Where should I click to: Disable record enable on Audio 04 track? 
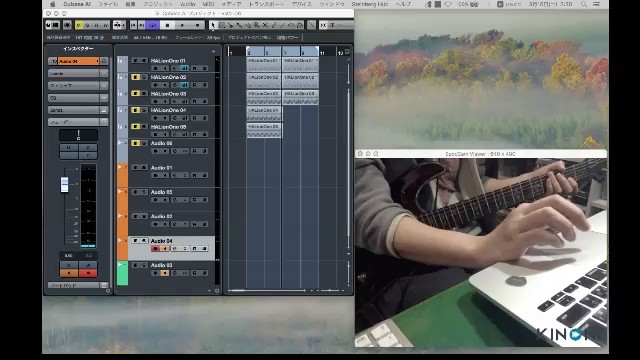155,248
